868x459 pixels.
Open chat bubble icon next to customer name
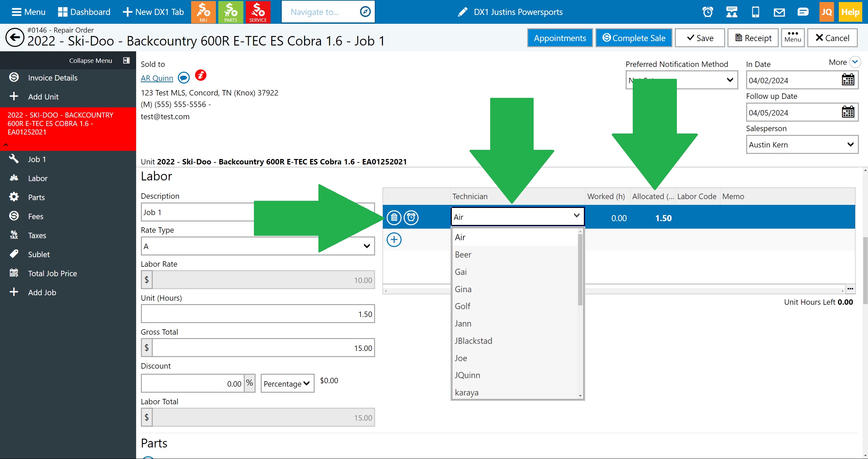click(x=184, y=78)
